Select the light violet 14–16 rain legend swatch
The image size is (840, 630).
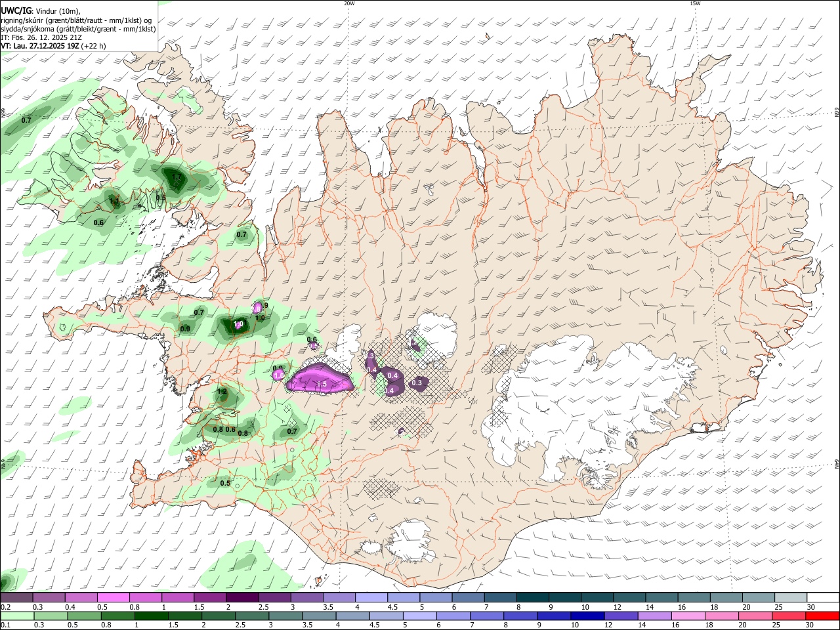655,616
